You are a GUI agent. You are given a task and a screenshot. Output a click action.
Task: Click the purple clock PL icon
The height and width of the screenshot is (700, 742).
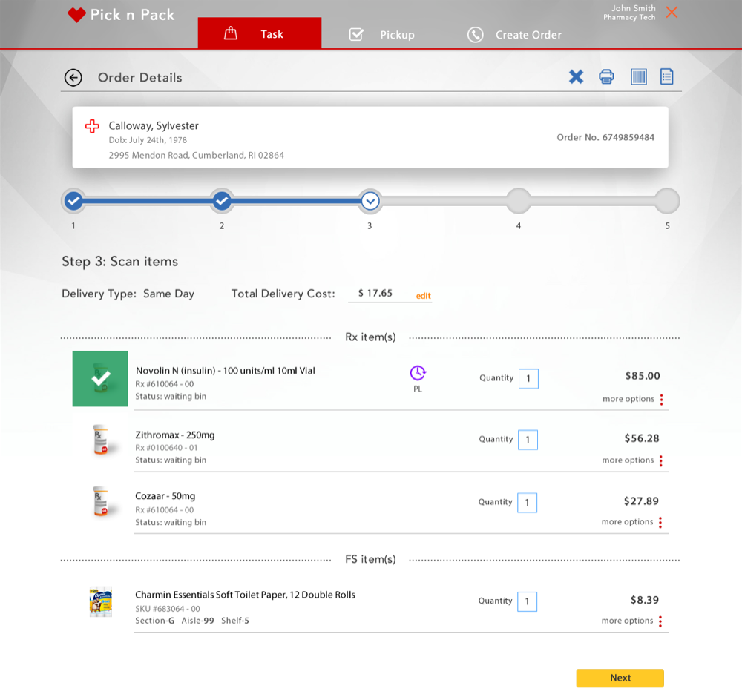pos(418,372)
